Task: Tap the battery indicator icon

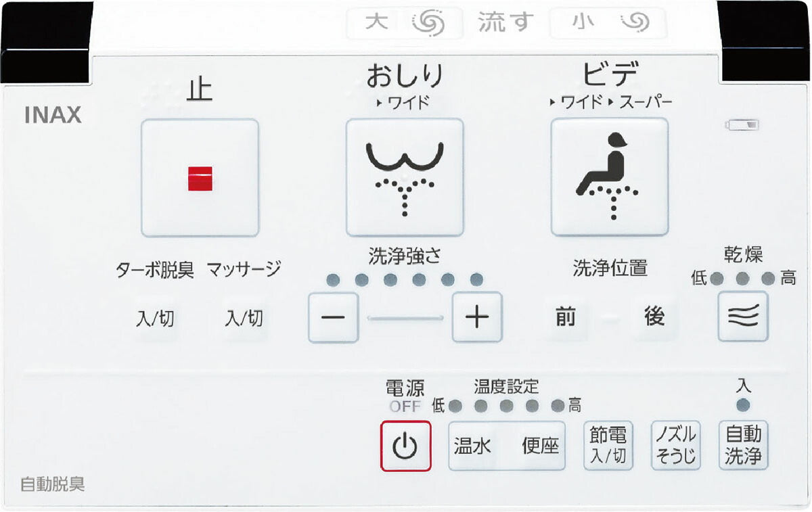Action: click(743, 125)
